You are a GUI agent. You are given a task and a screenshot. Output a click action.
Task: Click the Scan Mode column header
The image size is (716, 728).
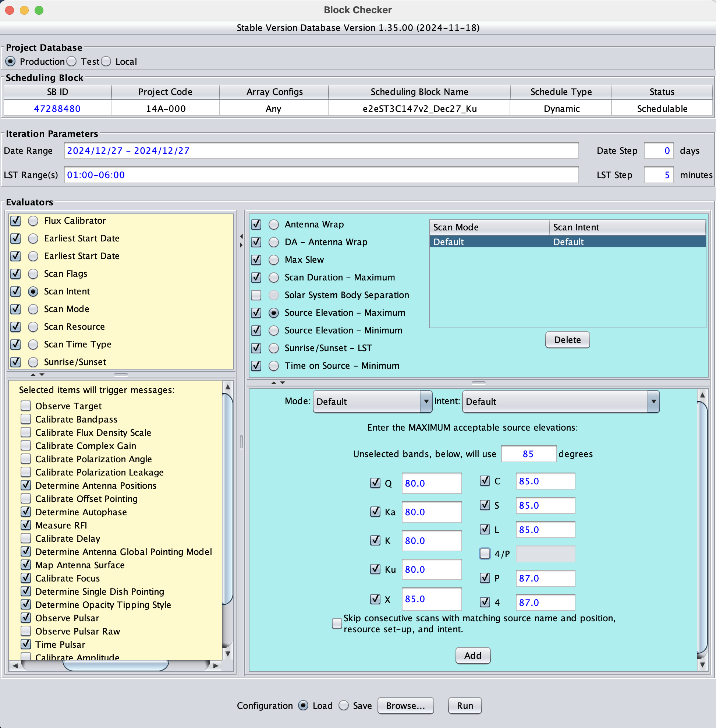[x=489, y=227]
